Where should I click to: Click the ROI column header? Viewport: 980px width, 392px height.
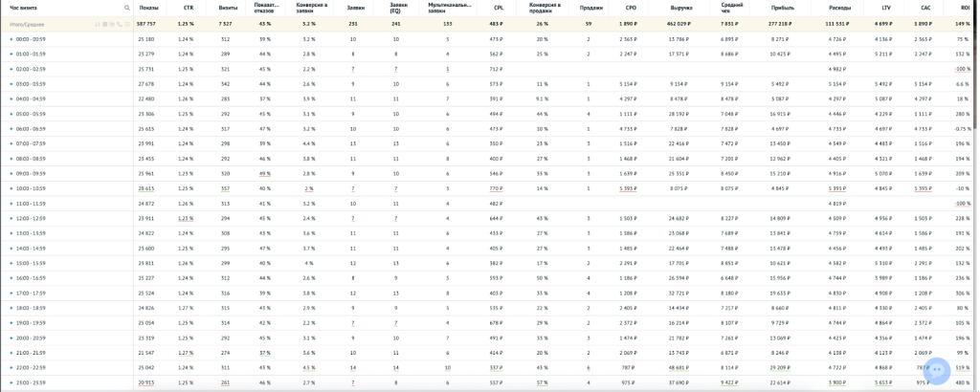point(963,8)
